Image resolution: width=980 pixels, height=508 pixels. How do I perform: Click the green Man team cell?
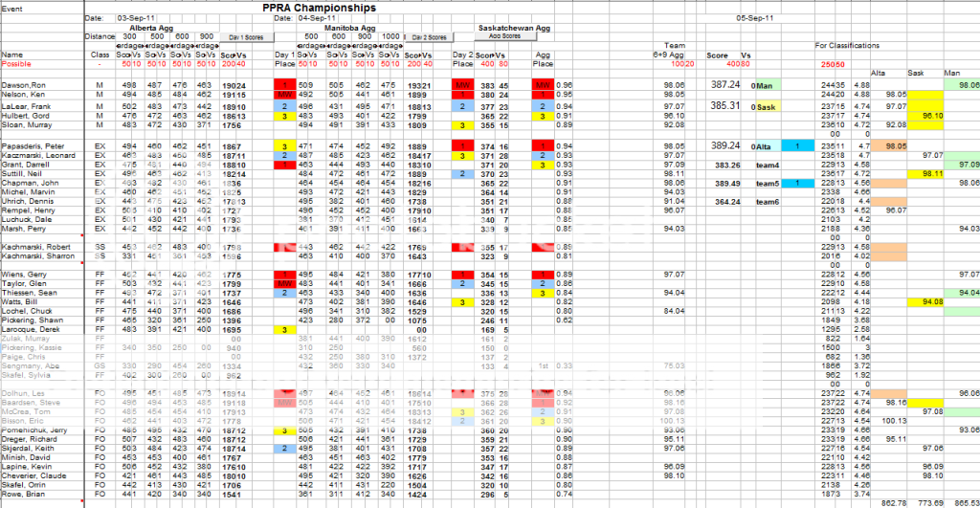tap(776, 85)
